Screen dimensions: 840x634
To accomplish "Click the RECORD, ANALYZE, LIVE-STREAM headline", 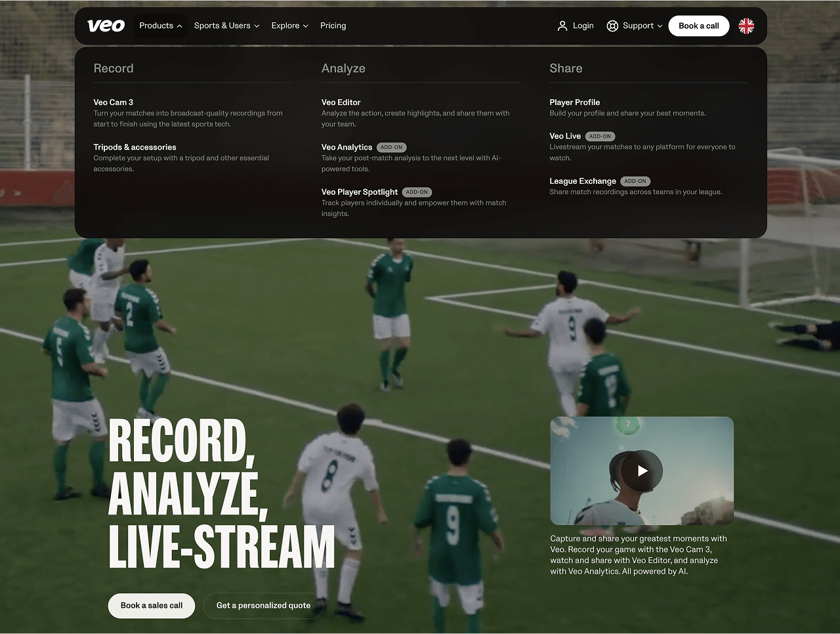I will (x=222, y=494).
